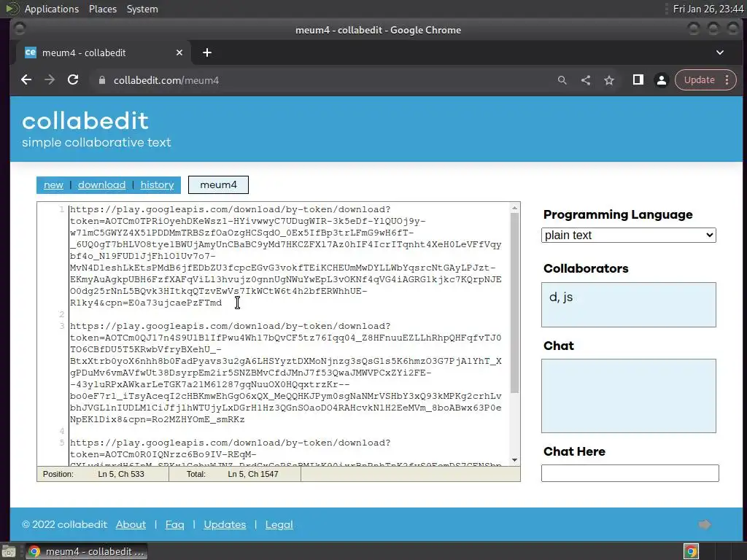The image size is (747, 560).
Task: Click the Collaborators box showing d, js
Action: [x=628, y=305]
